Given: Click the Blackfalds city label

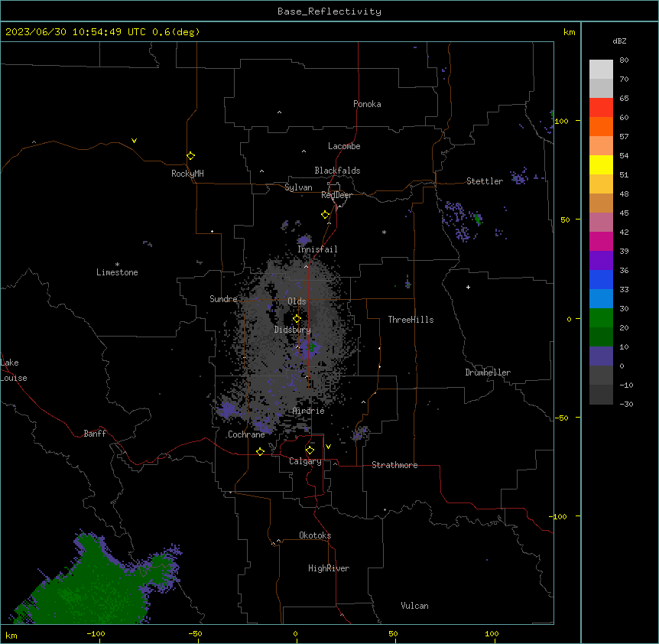Looking at the screenshot, I should 337,171.
